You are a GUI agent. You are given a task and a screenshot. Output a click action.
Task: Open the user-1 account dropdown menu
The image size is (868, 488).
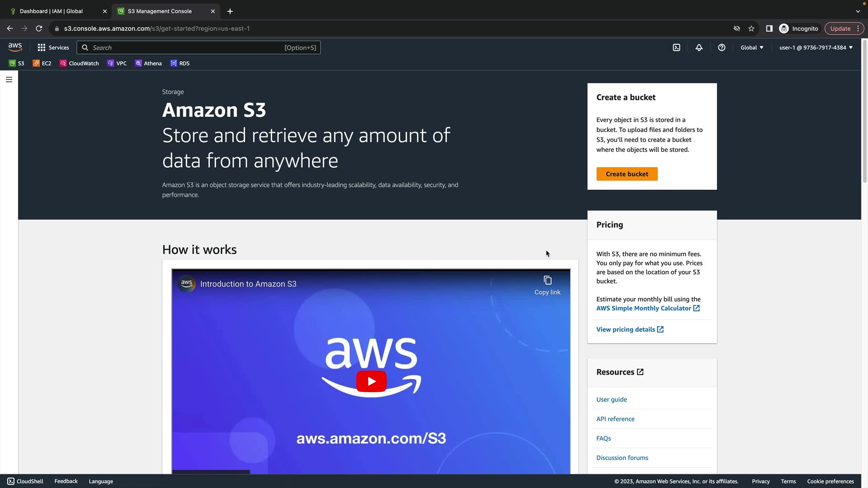point(816,47)
